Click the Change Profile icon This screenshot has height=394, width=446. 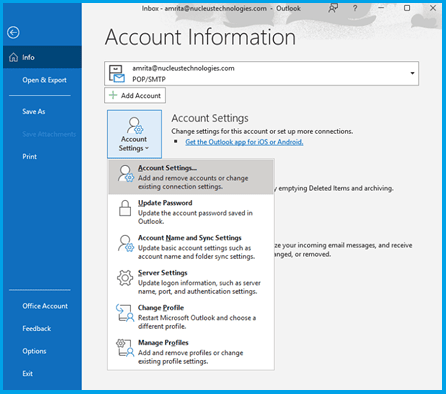pos(125,313)
